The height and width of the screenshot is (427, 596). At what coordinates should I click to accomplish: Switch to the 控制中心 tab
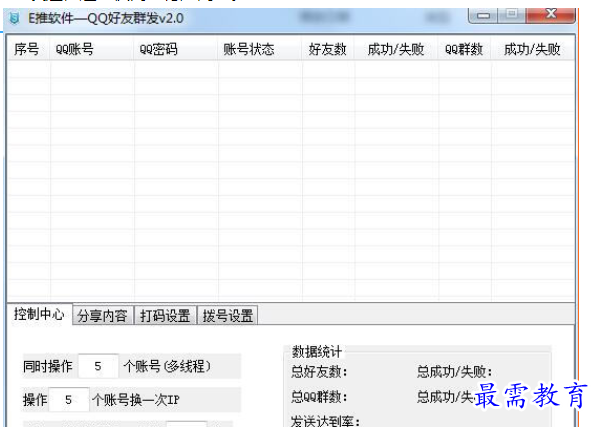(x=39, y=314)
